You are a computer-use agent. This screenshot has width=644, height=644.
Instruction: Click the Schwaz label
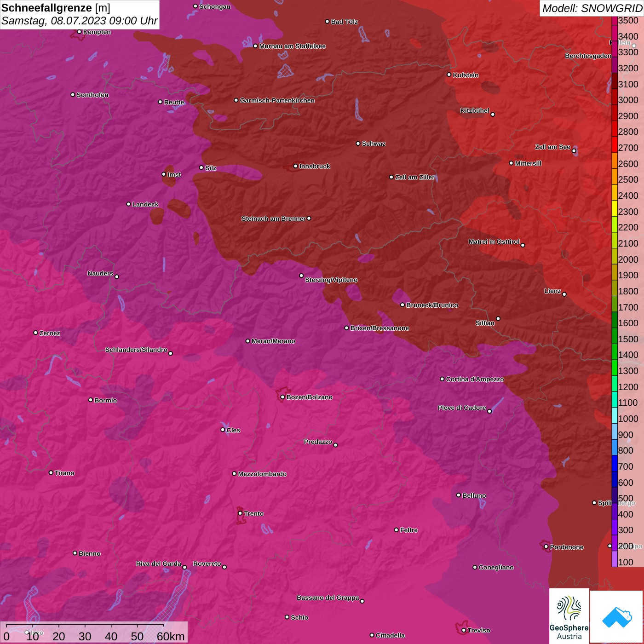click(x=374, y=144)
